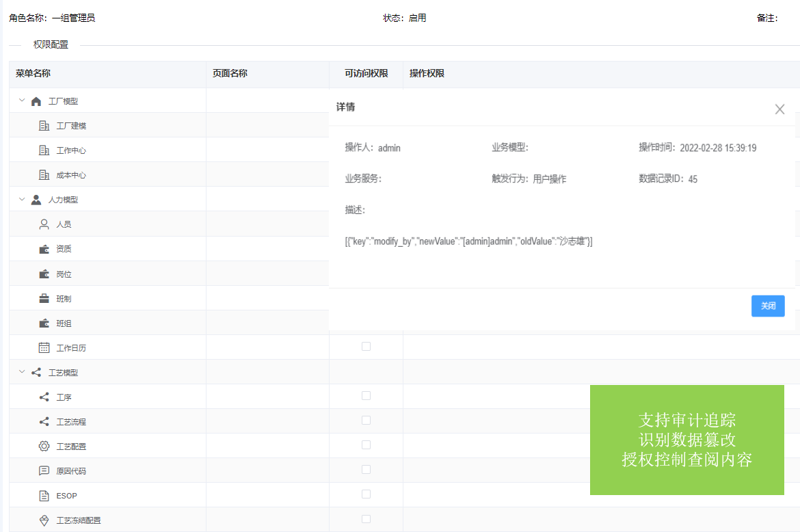Select the 工艺流程 menu row label

(71, 422)
